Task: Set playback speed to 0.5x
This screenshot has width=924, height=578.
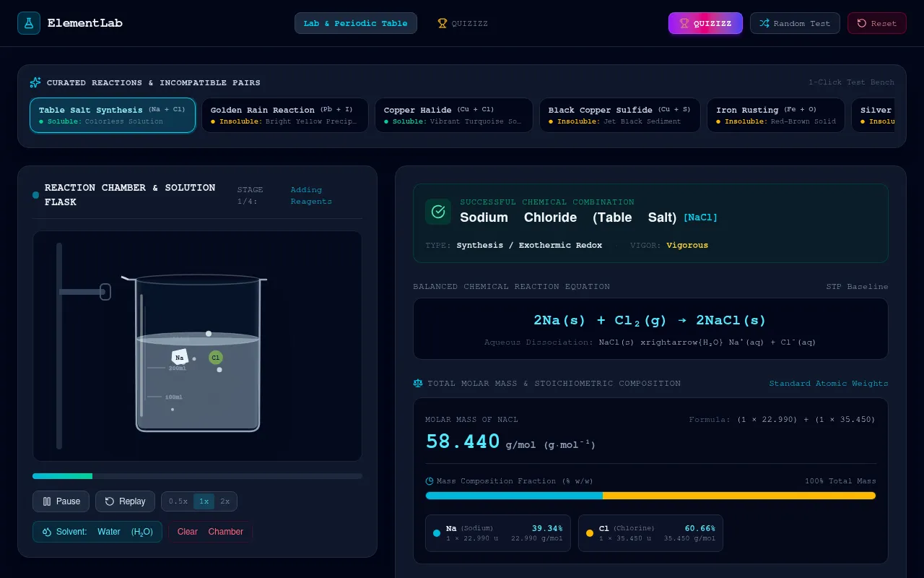Action: point(178,501)
